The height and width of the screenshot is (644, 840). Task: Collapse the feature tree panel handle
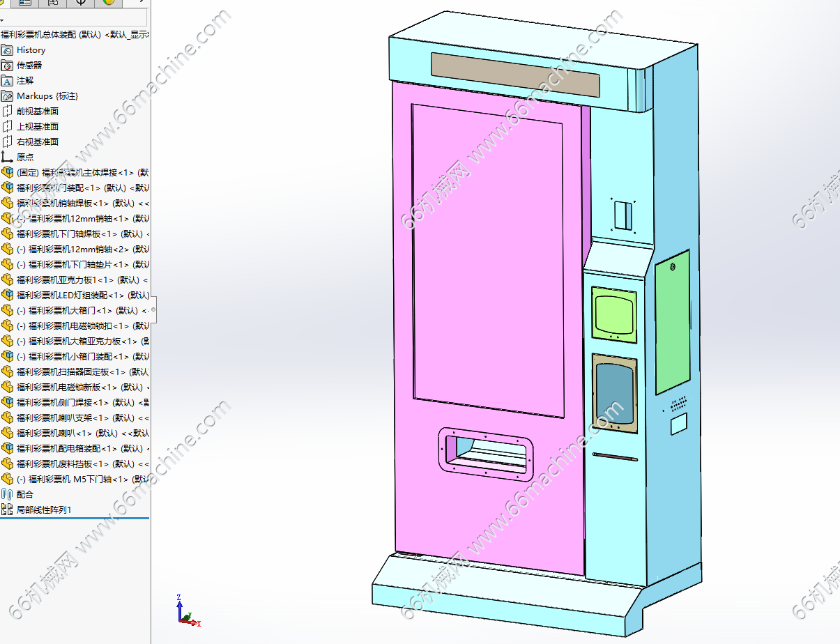point(153,309)
